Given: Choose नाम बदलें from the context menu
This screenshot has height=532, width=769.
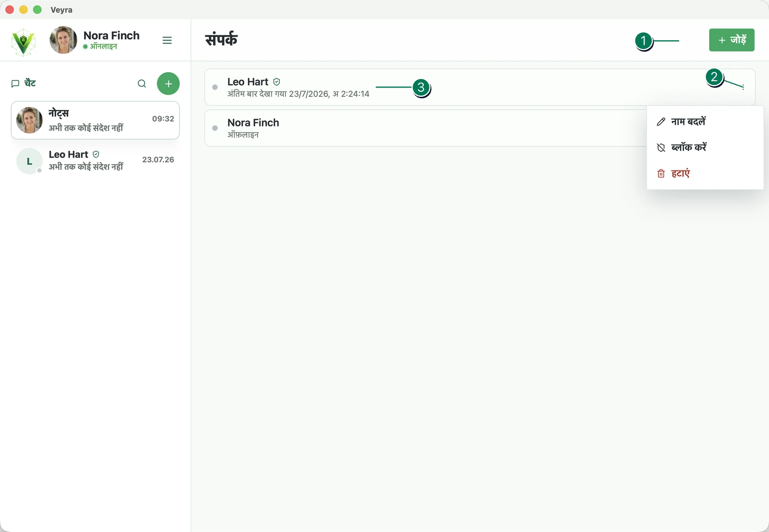Looking at the screenshot, I should pos(705,122).
